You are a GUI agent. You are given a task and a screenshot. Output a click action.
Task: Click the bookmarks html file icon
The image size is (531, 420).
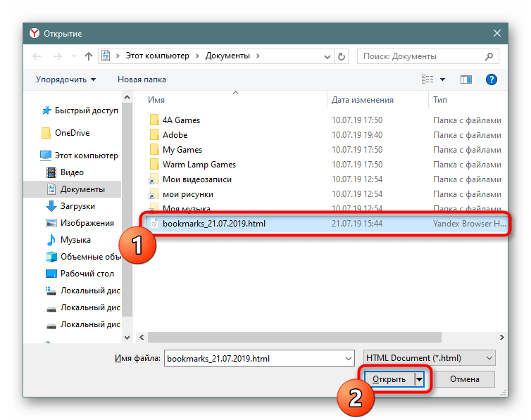click(154, 224)
